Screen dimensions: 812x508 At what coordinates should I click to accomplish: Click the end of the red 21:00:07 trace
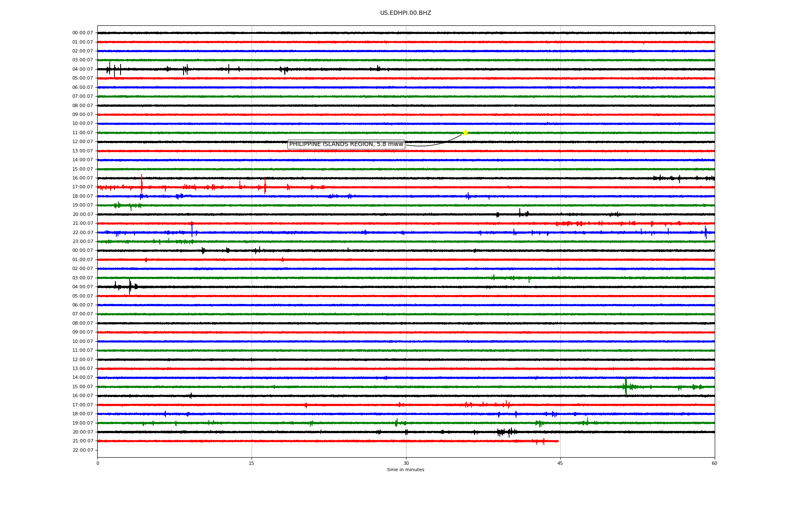click(x=558, y=441)
